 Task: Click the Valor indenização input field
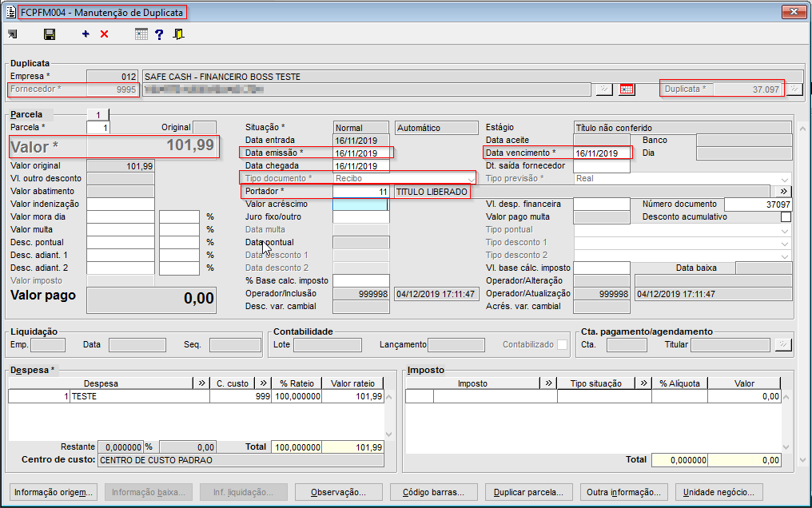click(x=120, y=204)
